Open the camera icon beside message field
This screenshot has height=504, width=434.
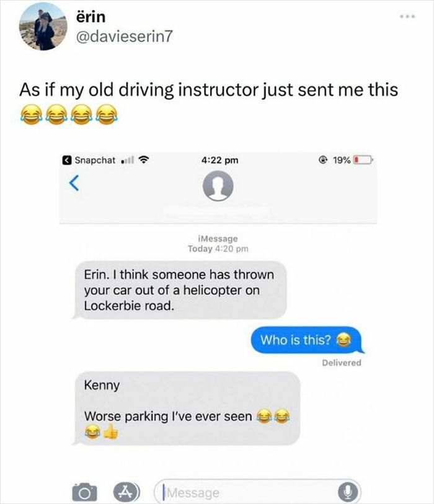click(x=84, y=492)
